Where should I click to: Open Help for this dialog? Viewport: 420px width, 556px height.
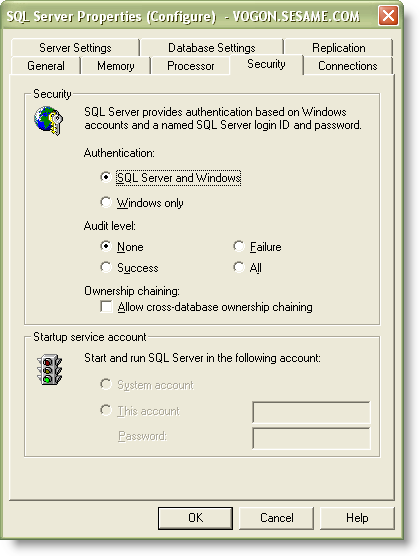click(x=357, y=518)
